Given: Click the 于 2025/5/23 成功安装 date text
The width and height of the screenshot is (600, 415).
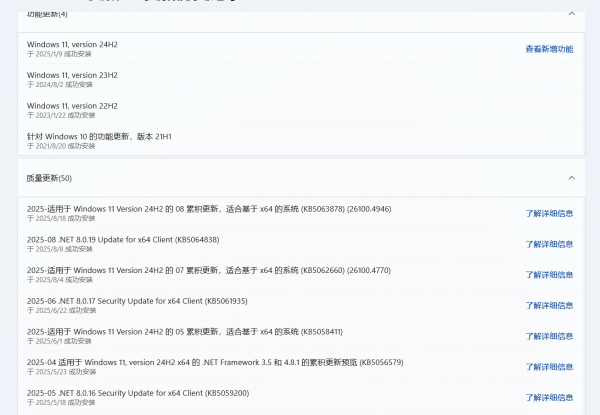Looking at the screenshot, I should [x=61, y=372].
